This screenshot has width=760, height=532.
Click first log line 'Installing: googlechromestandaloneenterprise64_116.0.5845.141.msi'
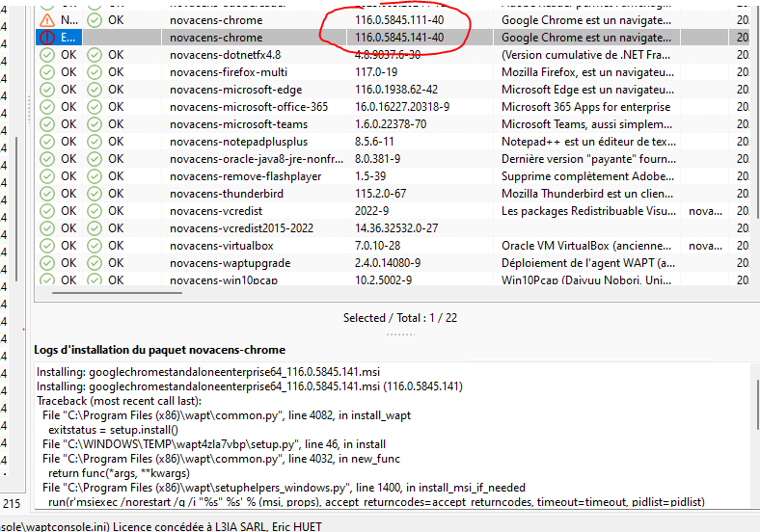[x=208, y=372]
